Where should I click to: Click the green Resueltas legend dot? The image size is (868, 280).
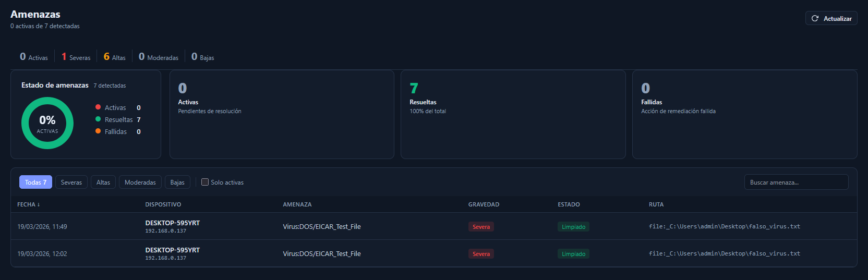coord(98,119)
